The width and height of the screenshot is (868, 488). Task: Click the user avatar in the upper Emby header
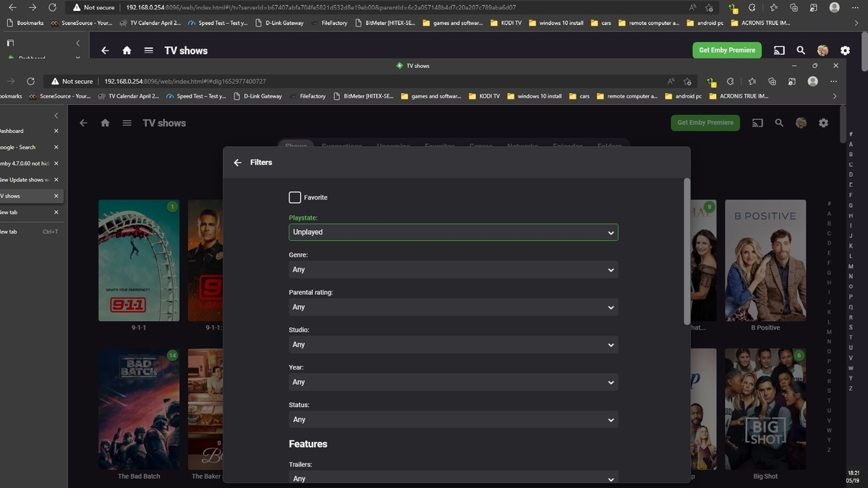(x=822, y=51)
